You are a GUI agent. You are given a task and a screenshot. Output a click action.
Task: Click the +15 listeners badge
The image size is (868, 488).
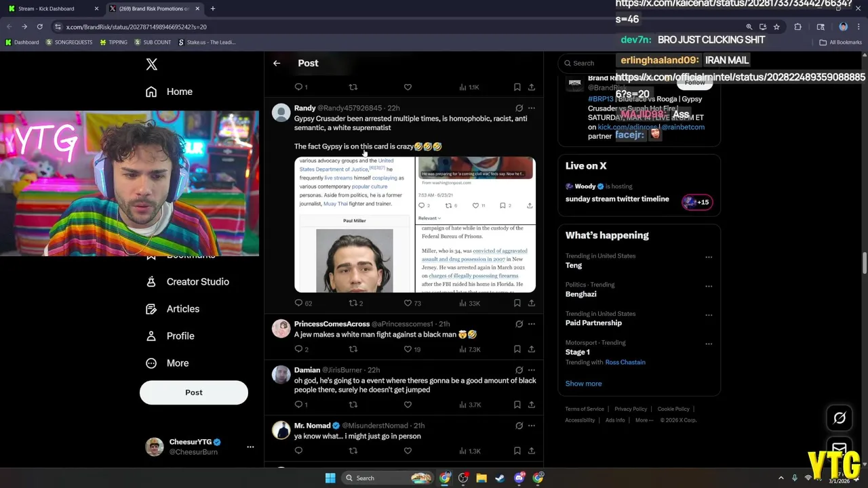click(697, 202)
